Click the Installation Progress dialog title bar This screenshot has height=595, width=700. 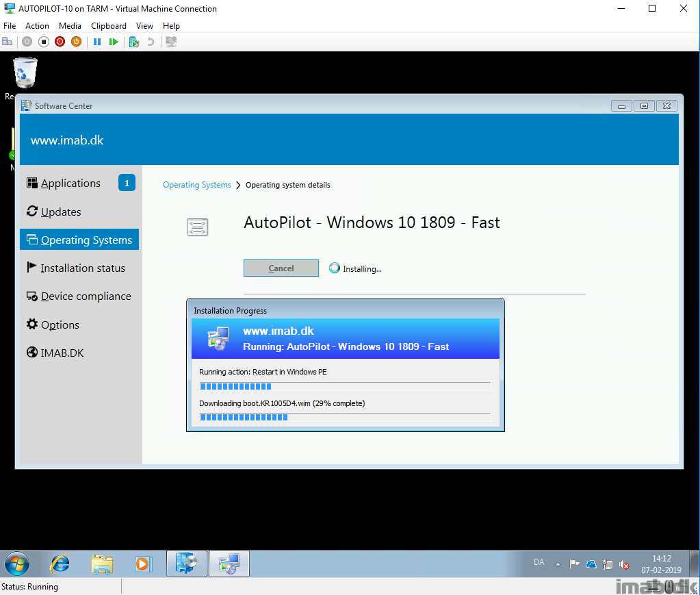coord(345,310)
